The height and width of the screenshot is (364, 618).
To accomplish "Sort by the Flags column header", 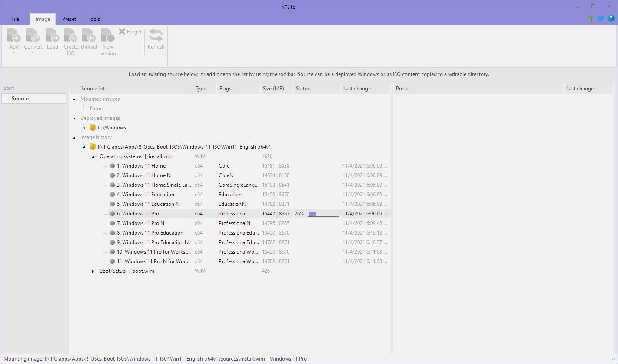I will pos(238,89).
